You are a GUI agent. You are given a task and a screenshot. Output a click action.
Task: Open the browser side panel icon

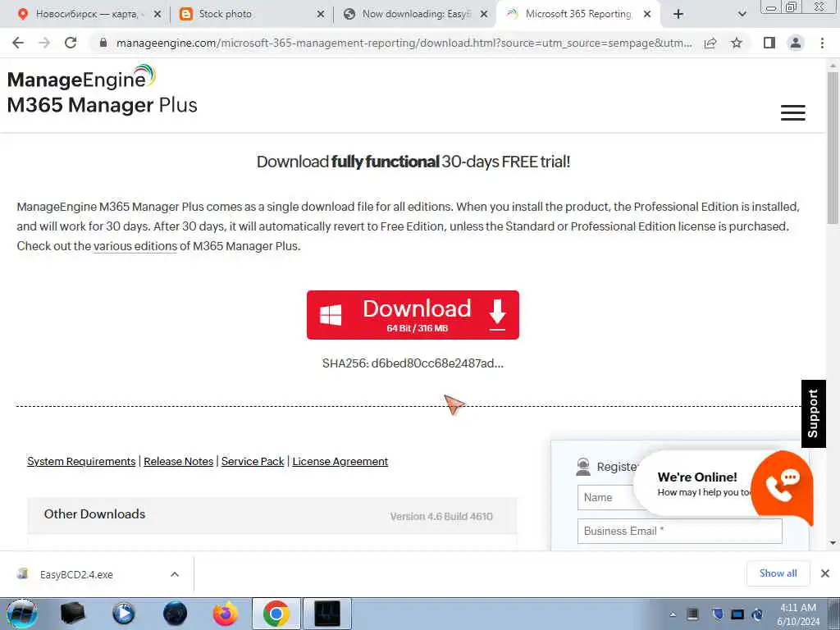[x=769, y=43]
